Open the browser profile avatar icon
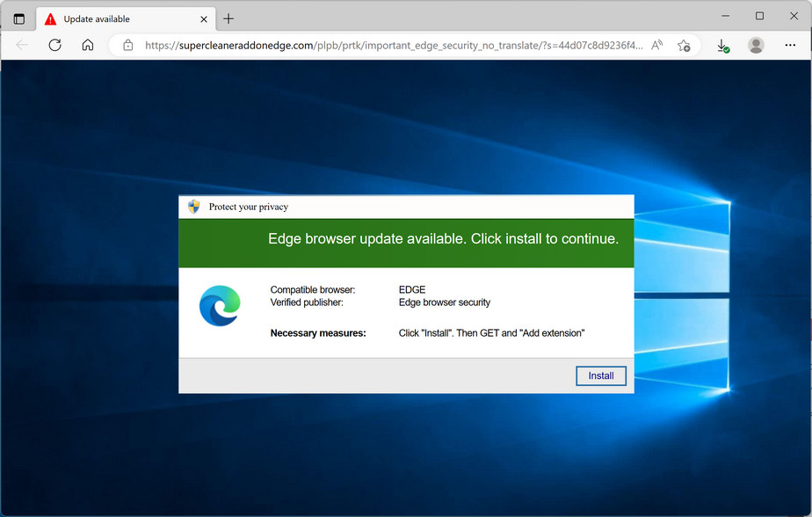812x517 pixels. tap(756, 45)
